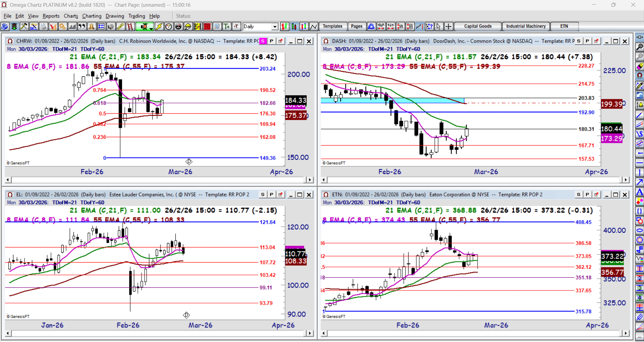644x342 pixels.
Task: Select the arrow pointer cursor tool
Action: pos(439,26)
